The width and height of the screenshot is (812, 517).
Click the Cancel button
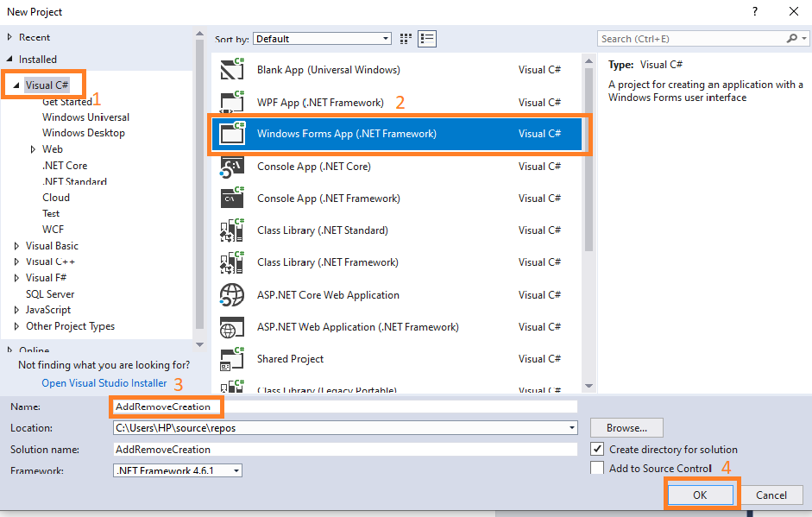pos(771,495)
